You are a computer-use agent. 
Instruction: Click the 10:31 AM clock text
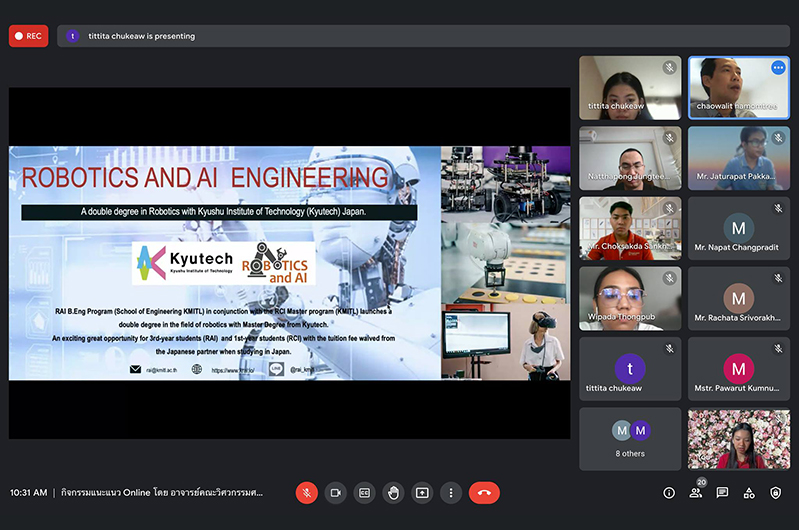point(29,493)
